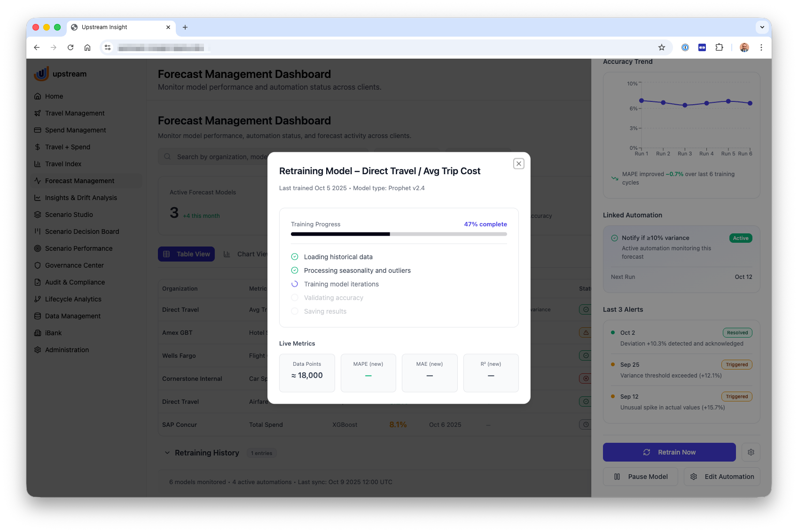Viewport: 798px width, 532px height.
Task: Open the Chrome three-dot menu
Action: pos(761,47)
